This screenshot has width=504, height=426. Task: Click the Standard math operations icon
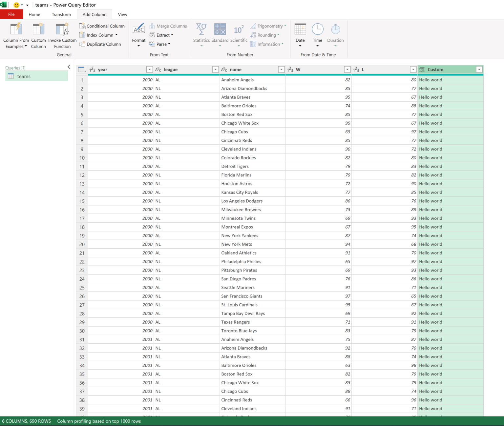click(x=220, y=30)
